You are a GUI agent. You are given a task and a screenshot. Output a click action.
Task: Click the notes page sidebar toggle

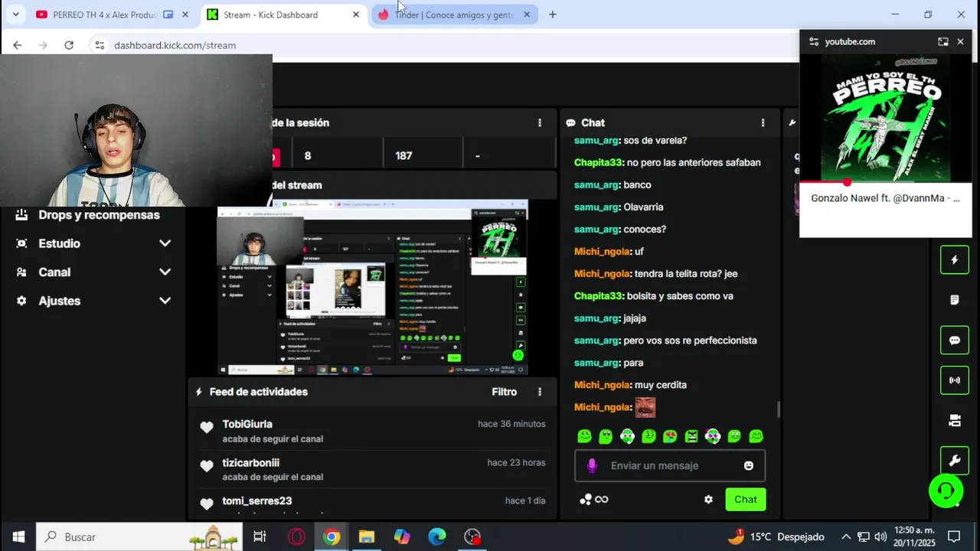click(x=955, y=300)
